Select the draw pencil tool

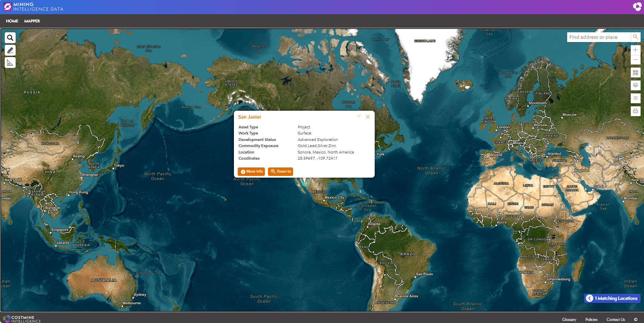[10, 50]
